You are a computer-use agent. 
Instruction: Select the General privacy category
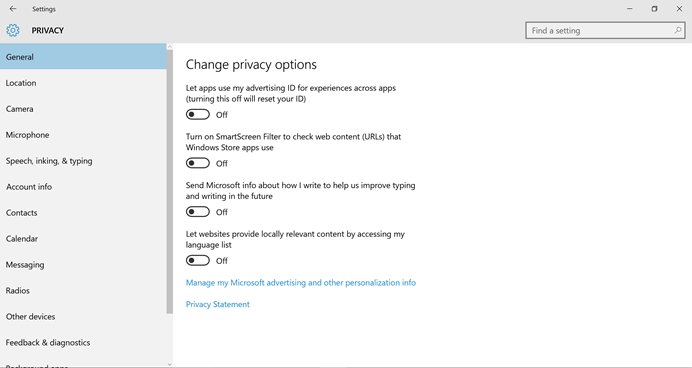click(83, 57)
